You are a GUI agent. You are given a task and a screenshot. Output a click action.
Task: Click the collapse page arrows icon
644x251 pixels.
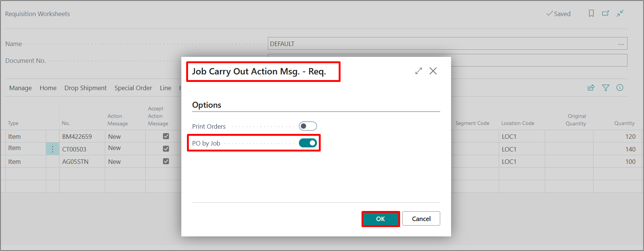tap(620, 13)
